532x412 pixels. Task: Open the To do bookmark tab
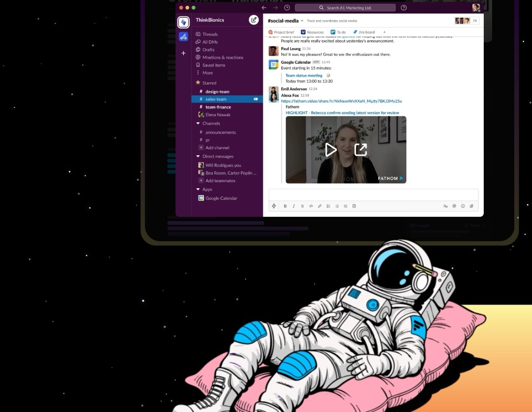coord(338,32)
